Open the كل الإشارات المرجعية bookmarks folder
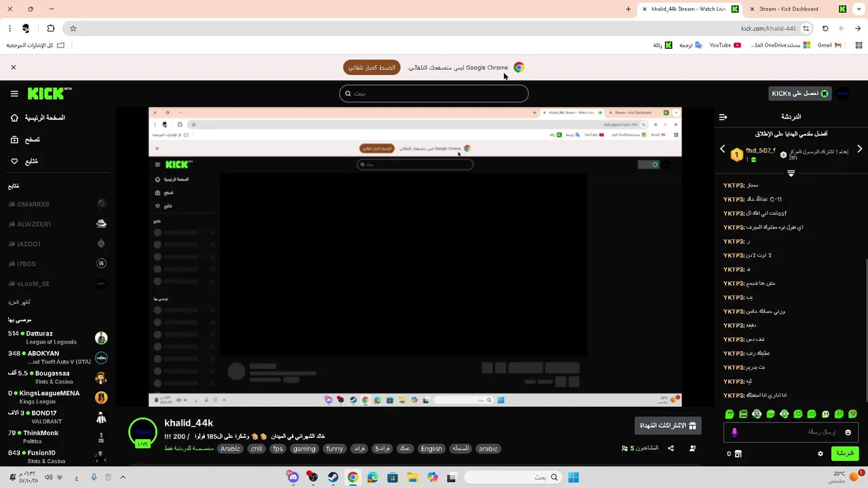 point(35,45)
